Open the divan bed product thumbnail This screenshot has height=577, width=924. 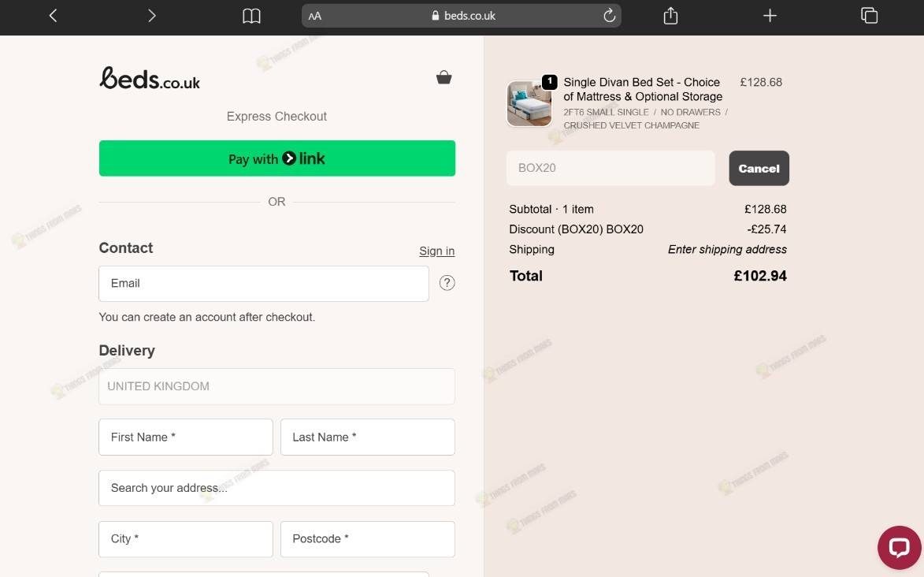[x=529, y=104]
